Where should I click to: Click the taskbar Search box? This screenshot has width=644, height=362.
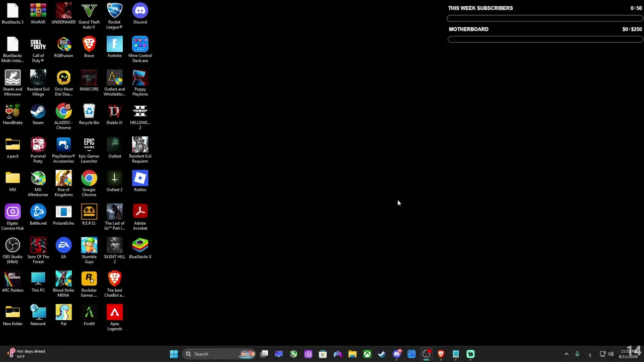(219, 354)
